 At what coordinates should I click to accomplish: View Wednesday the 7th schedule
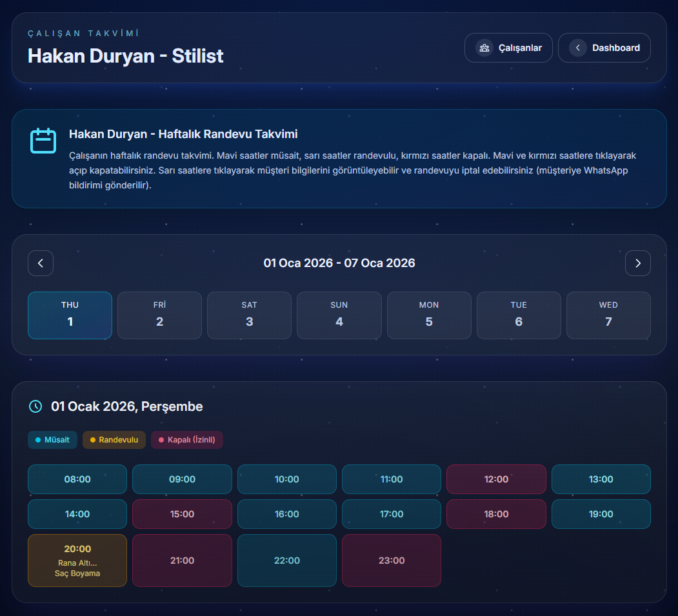pyautogui.click(x=608, y=315)
